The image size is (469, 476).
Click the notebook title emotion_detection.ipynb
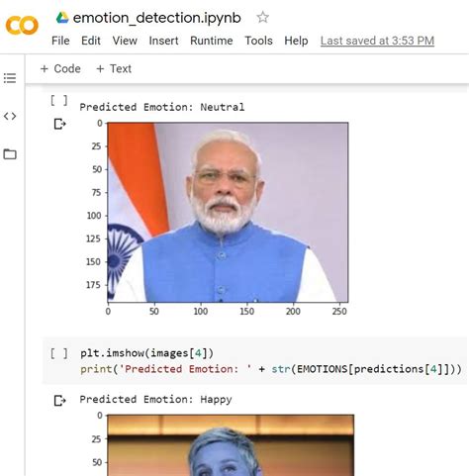pyautogui.click(x=157, y=18)
